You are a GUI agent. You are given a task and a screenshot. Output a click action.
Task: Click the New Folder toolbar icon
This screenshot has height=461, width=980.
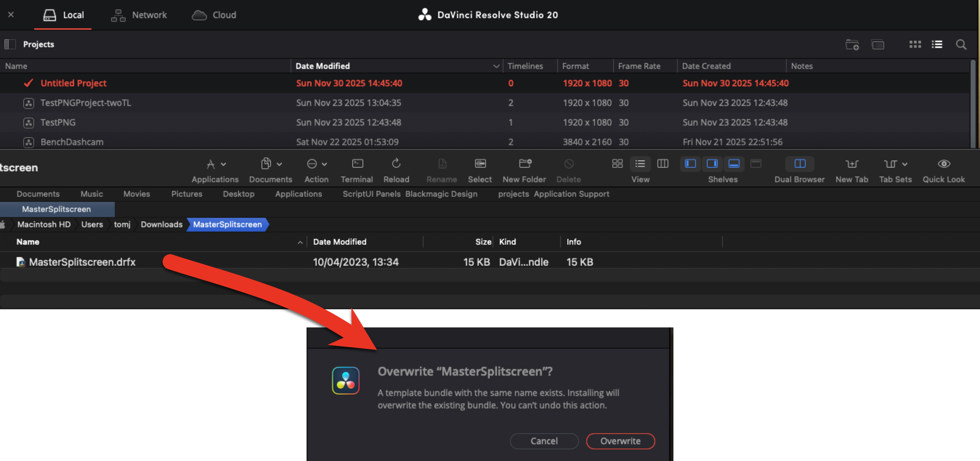[x=524, y=164]
